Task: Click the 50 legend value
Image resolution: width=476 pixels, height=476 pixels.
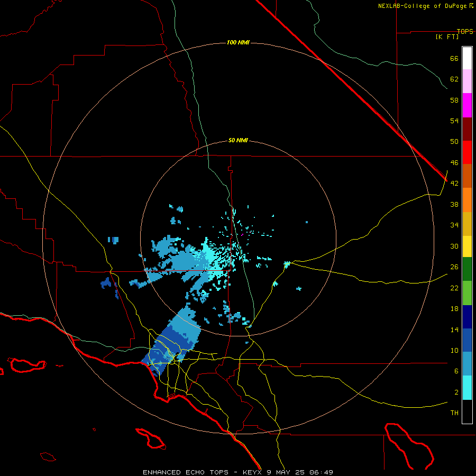Action: (454, 142)
